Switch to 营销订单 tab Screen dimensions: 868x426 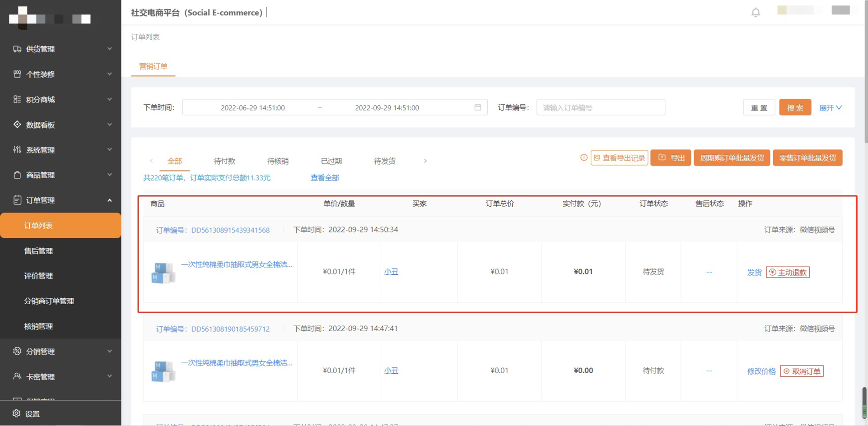[x=153, y=66]
